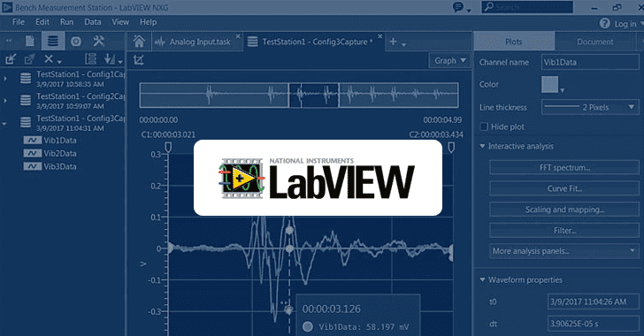Click the help question mark icon
The width and height of the screenshot is (644, 336).
coord(604,23)
